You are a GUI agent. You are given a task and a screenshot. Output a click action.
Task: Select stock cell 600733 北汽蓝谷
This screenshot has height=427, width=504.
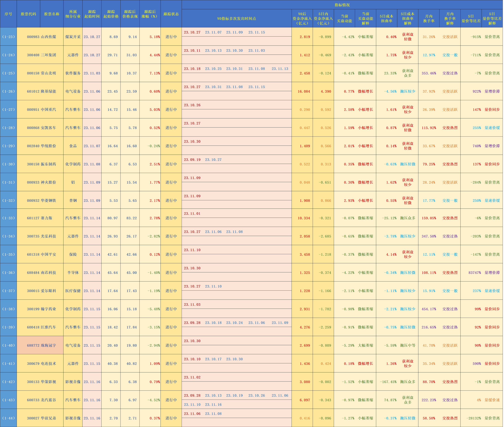(x=40, y=400)
